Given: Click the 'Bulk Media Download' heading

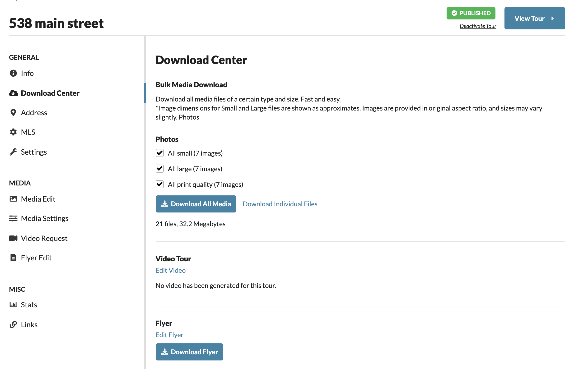Looking at the screenshot, I should pyautogui.click(x=191, y=85).
